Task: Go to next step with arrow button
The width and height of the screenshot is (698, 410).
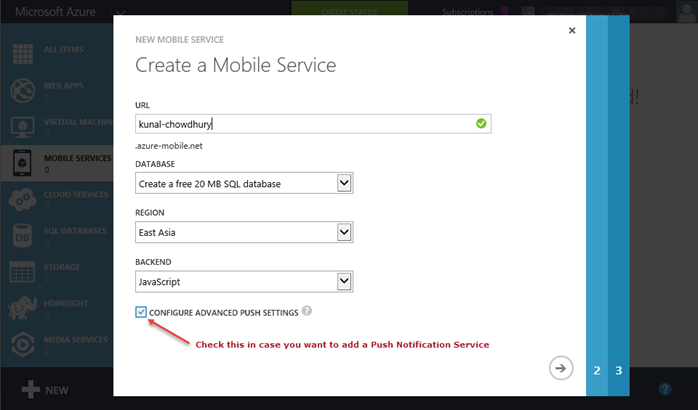Action: tap(561, 368)
